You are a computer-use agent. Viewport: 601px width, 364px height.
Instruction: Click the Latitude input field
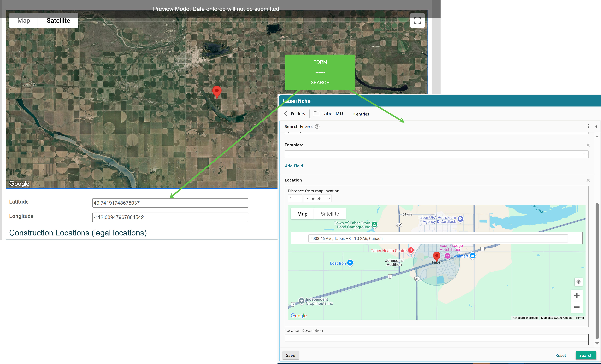point(170,203)
